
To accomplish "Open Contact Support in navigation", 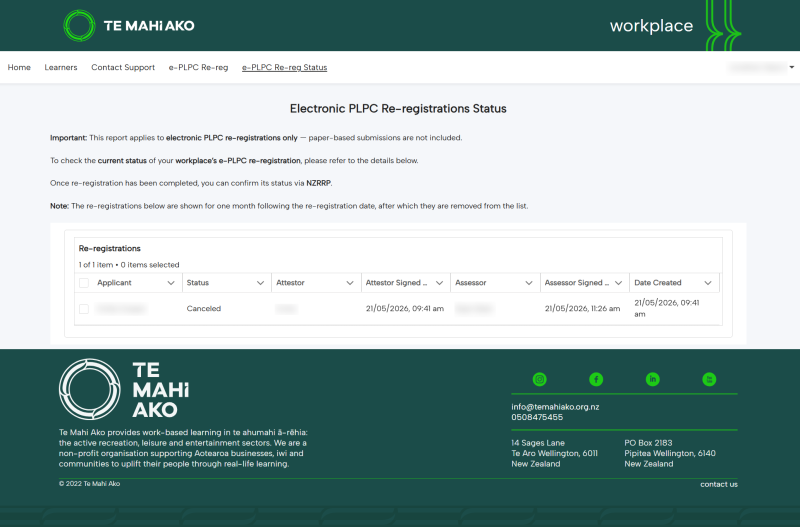I will click(x=123, y=67).
